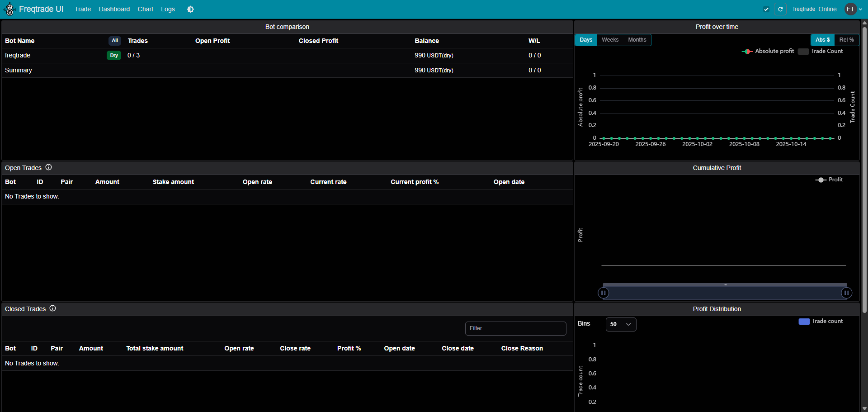
Task: Toggle the dark/light theme icon
Action: tap(190, 9)
